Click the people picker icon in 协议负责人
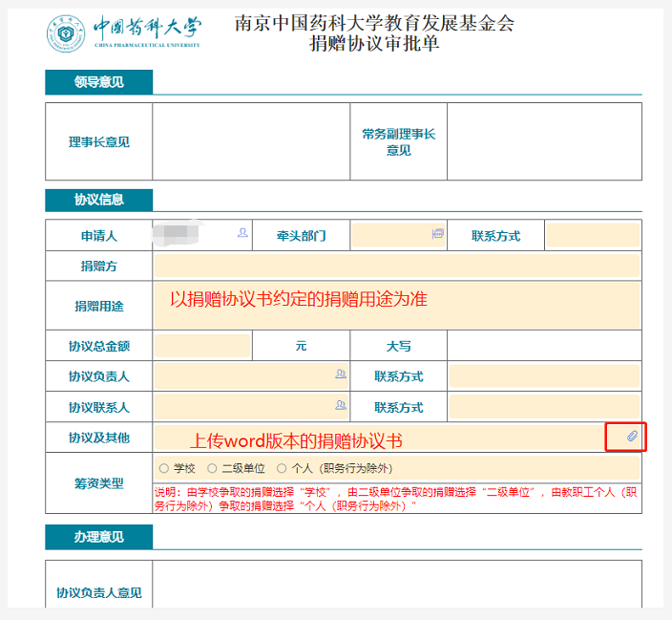Image resolution: width=672 pixels, height=620 pixels. 341,375
